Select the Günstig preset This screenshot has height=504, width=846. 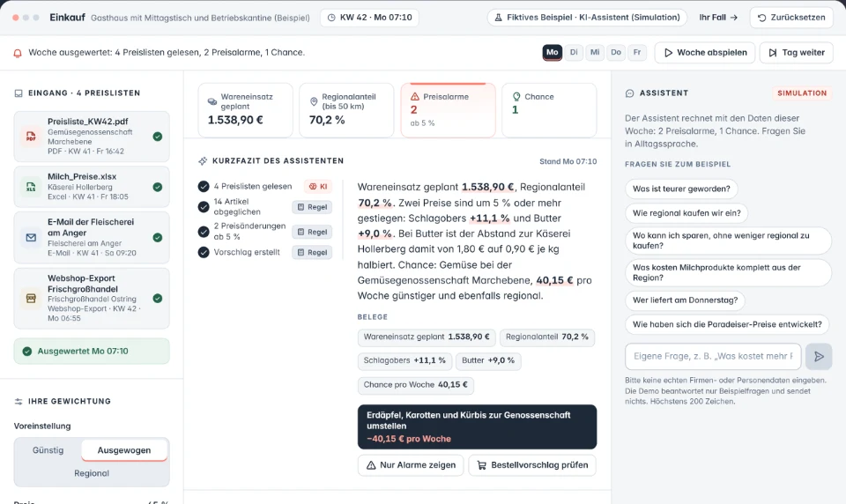pos(48,450)
